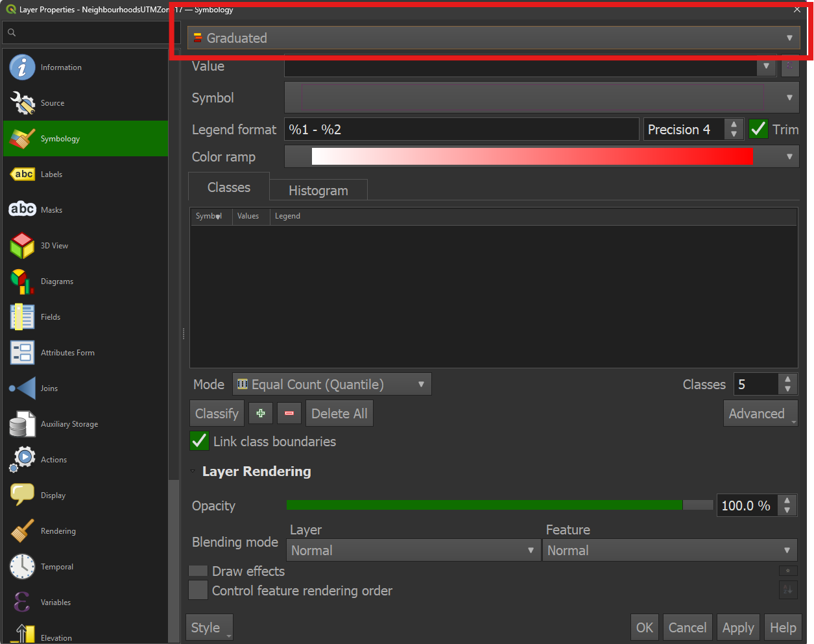
Task: Open the Graduated renderer type dropdown
Action: pyautogui.click(x=494, y=38)
